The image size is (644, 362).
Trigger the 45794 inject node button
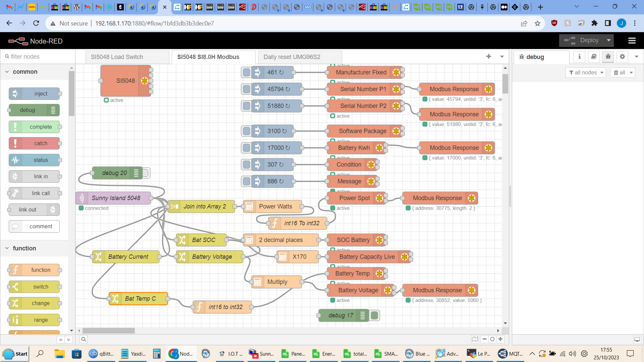(x=247, y=89)
